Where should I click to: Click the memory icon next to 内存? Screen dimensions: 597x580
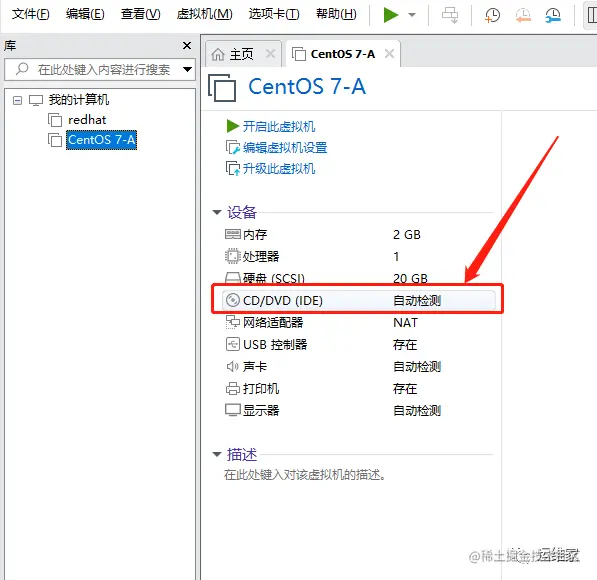pos(233,234)
